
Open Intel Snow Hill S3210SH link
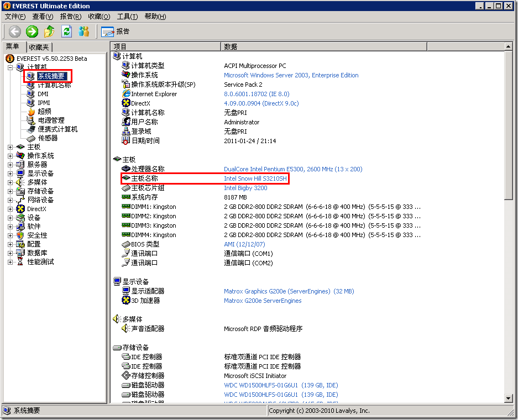click(255, 179)
